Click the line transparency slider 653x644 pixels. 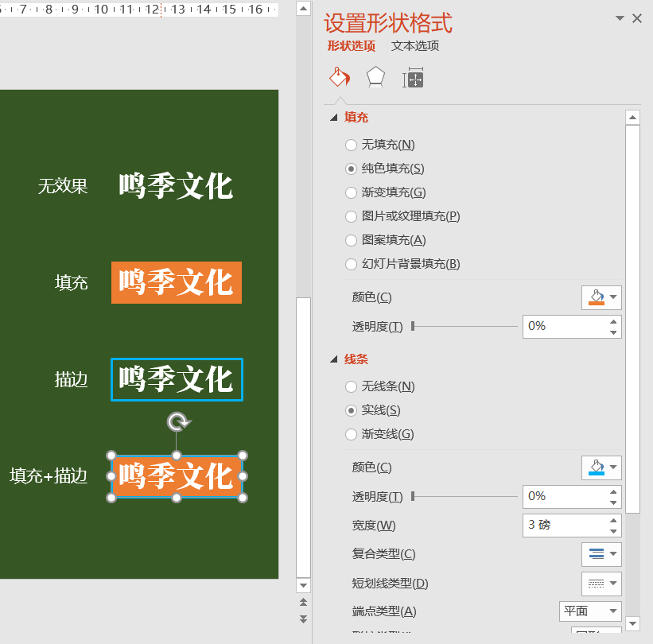[464, 496]
